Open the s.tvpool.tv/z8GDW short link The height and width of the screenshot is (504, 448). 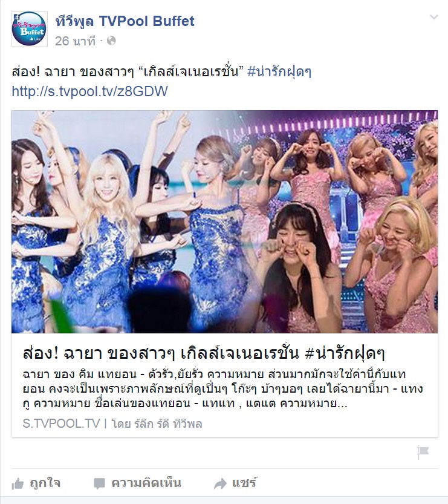[89, 91]
